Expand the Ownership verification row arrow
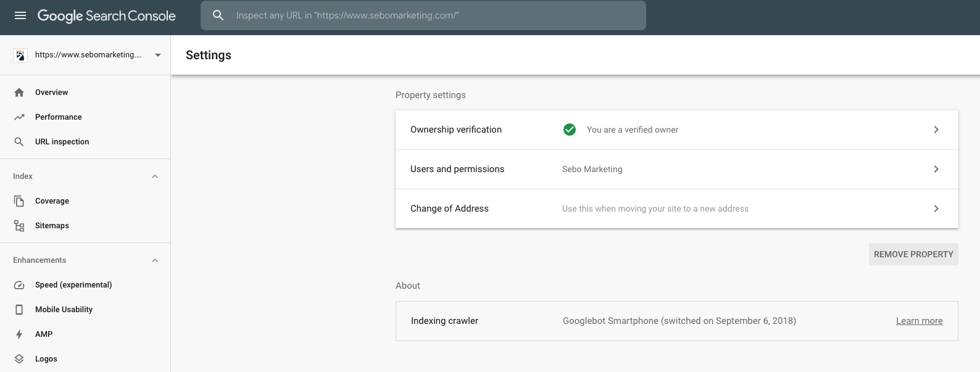The image size is (980, 372). 936,130
